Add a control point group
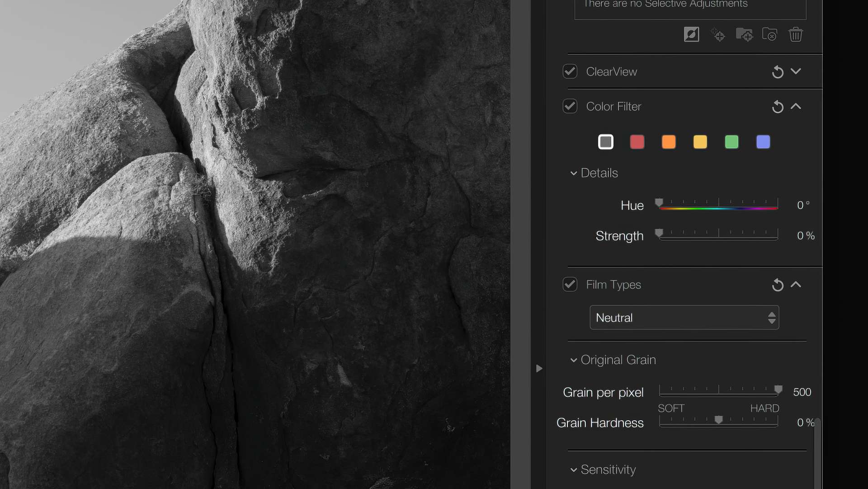 745,34
